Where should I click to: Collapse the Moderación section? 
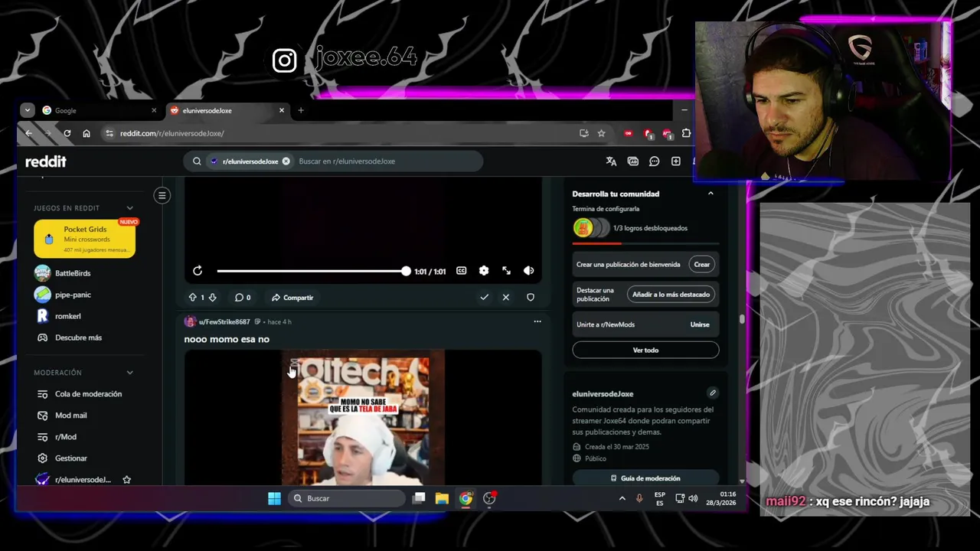[129, 373]
